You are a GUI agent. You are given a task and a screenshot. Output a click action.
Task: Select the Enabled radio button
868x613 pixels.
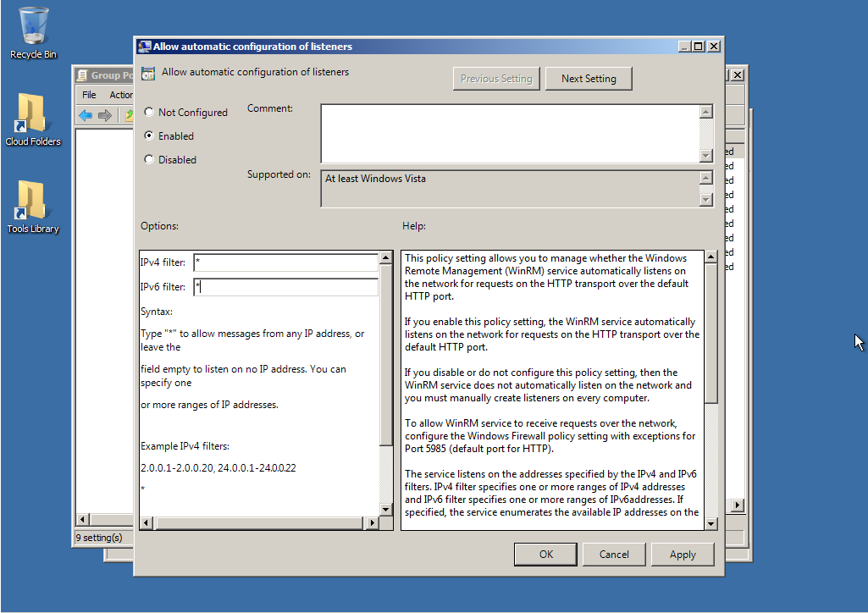[150, 135]
